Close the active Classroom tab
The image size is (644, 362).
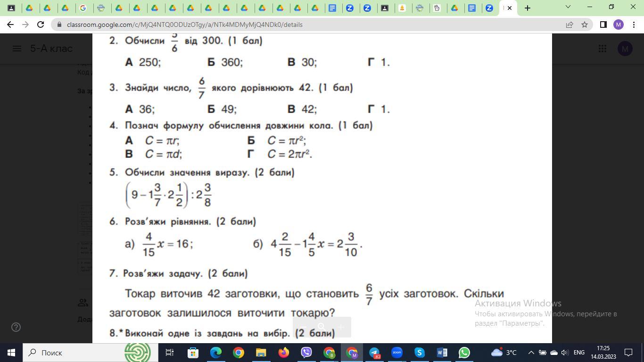tap(510, 8)
